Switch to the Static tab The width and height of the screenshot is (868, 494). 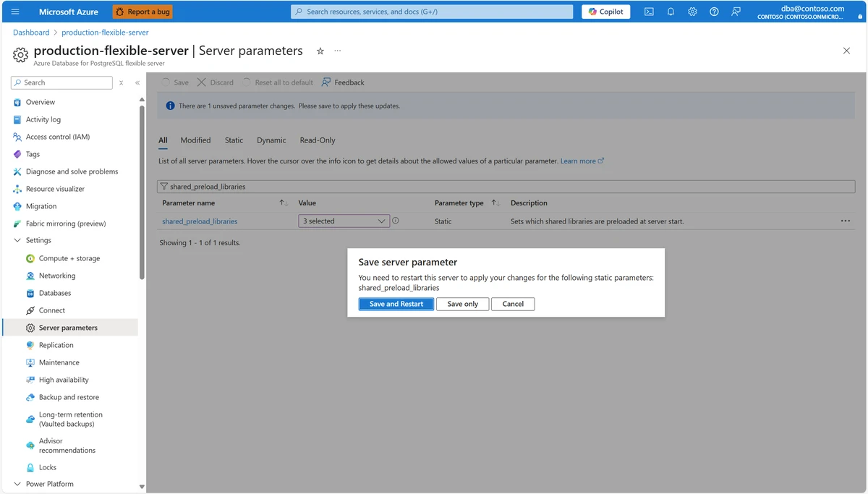[234, 140]
